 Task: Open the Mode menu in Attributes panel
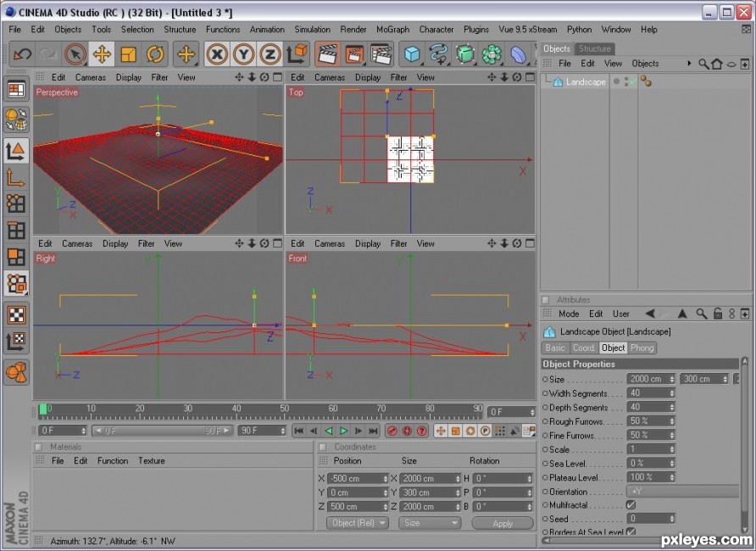[x=569, y=314]
